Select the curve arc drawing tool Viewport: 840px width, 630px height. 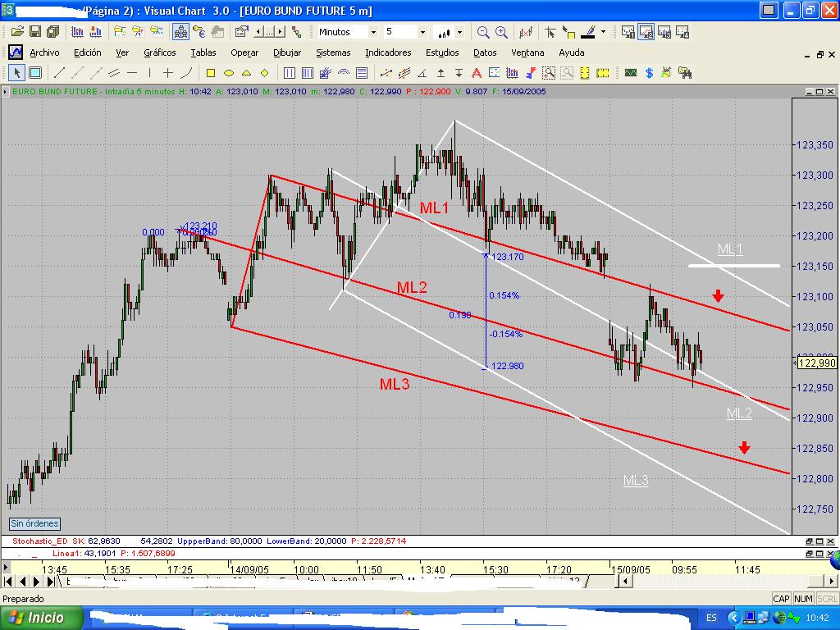(x=186, y=72)
